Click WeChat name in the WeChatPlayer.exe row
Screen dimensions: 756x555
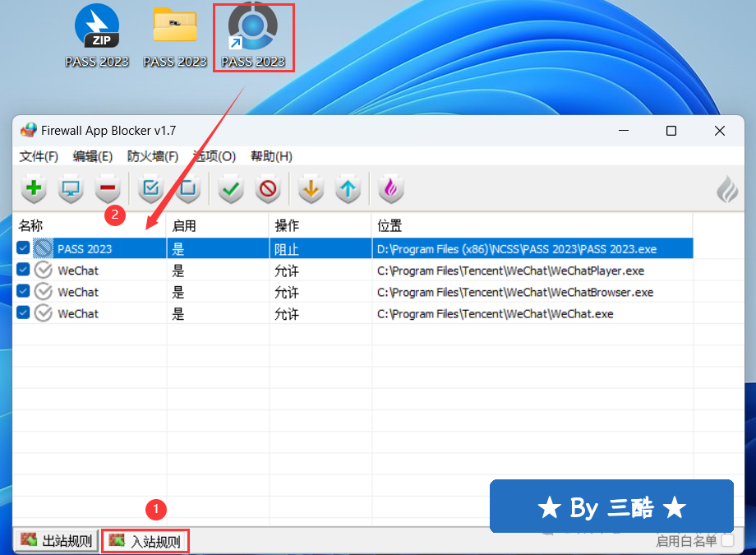(78, 271)
